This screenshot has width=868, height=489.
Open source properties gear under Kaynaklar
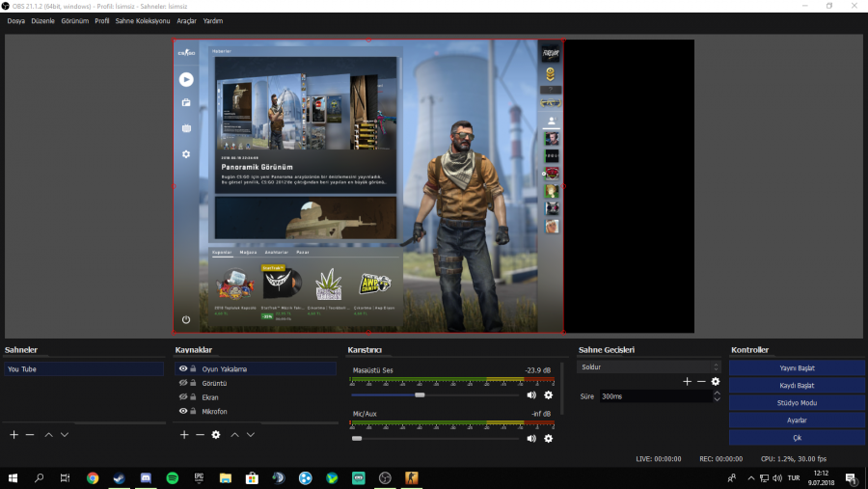[x=216, y=435]
